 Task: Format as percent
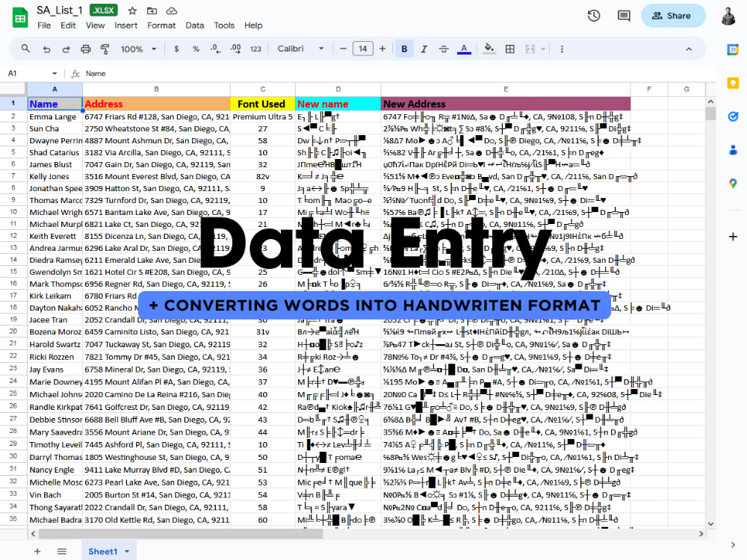pos(196,49)
